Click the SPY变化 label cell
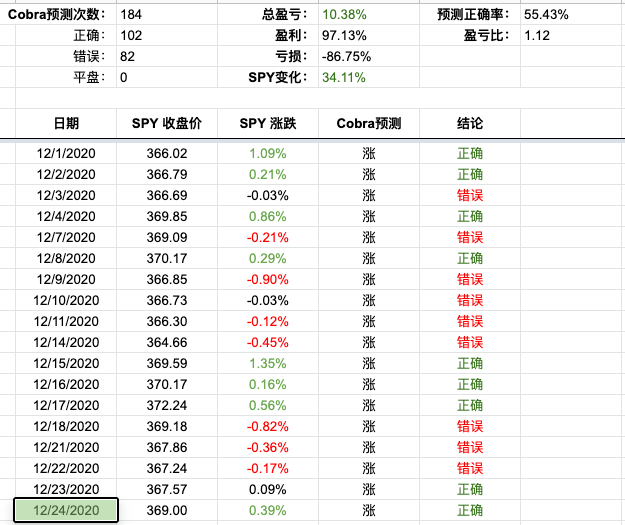Viewport: 625px width, 525px height. (x=268, y=77)
